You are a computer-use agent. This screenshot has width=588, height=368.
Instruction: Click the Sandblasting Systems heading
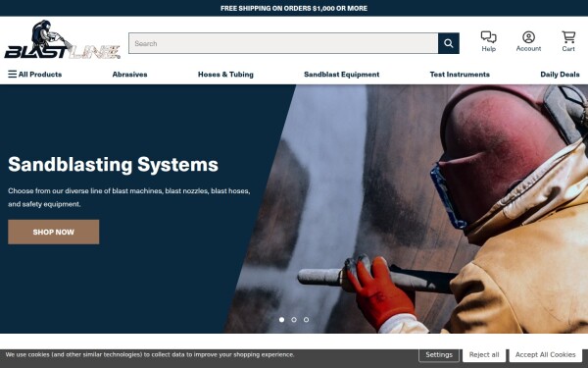pyautogui.click(x=113, y=165)
